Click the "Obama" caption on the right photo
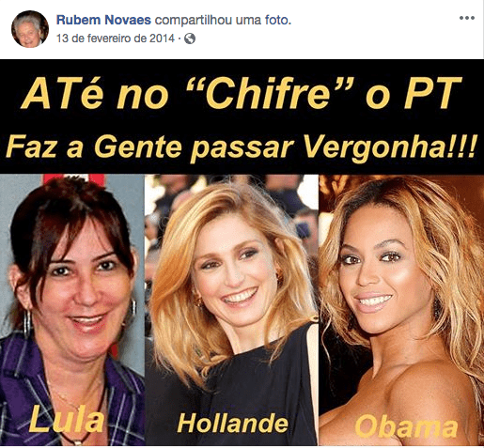The image size is (484, 448). 406,426
